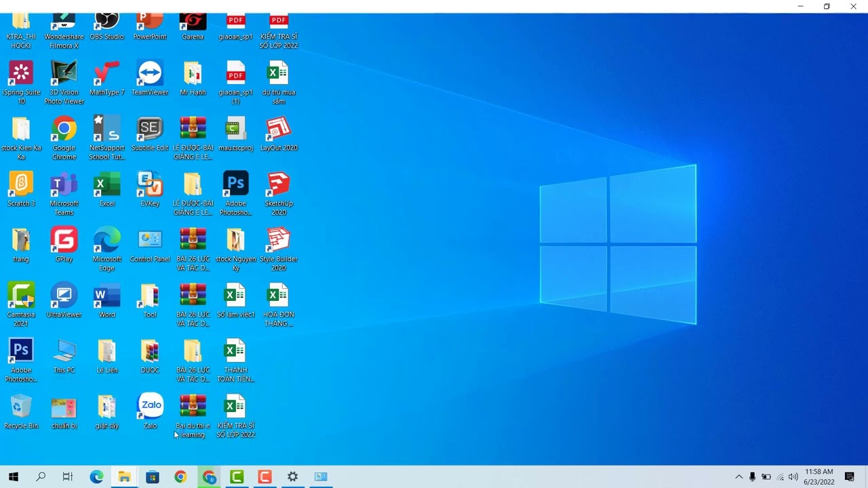Image resolution: width=868 pixels, height=488 pixels.
Task: Select the Word application shortcut
Action: tap(106, 300)
